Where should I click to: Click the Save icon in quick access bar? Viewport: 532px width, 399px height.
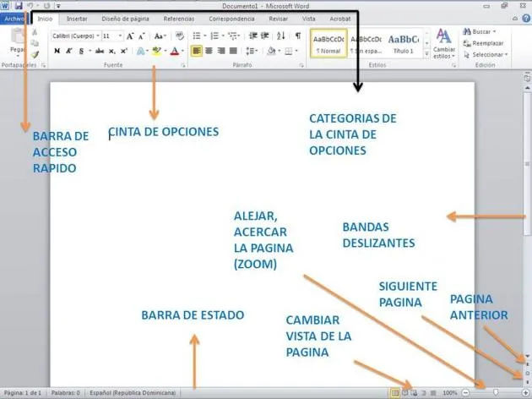coord(18,5)
